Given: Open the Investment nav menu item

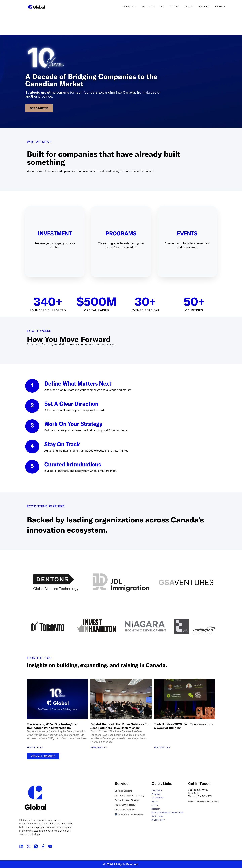Looking at the screenshot, I should pyautogui.click(x=130, y=7).
